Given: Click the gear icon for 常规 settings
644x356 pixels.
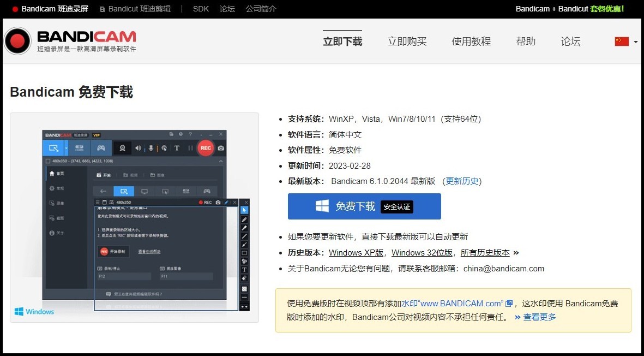Looking at the screenshot, I should [52, 187].
